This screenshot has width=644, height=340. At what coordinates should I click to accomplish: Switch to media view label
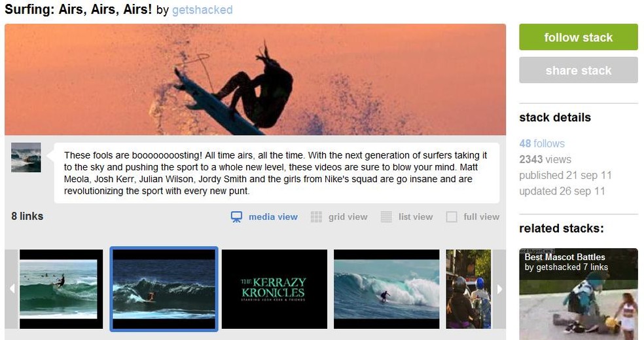coord(273,217)
